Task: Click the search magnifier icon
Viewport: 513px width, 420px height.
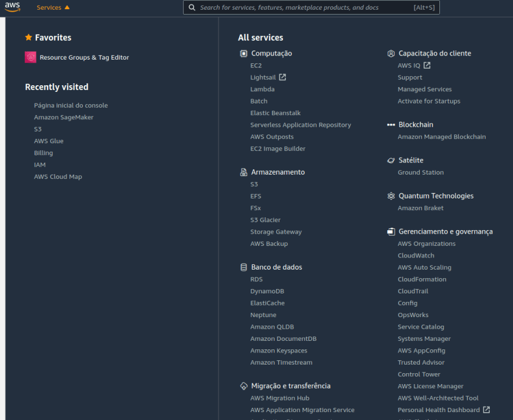Action: coord(192,7)
